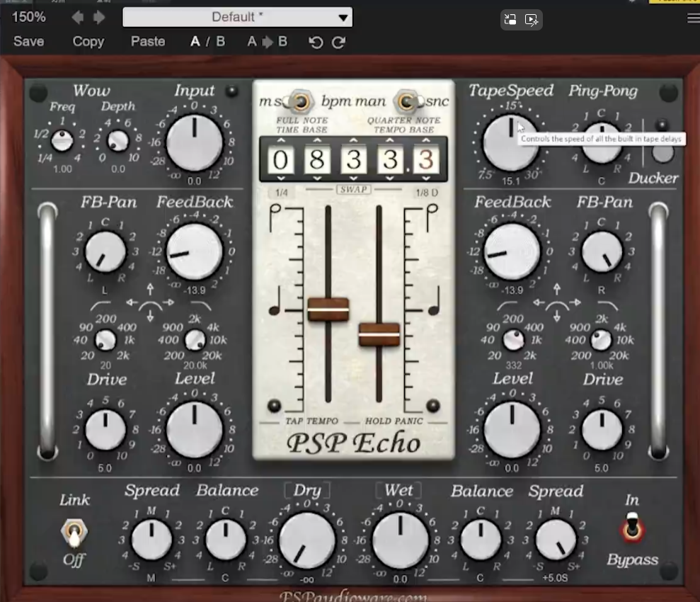Flip the ms / bpm toggle switch
700x602 pixels.
(300, 102)
